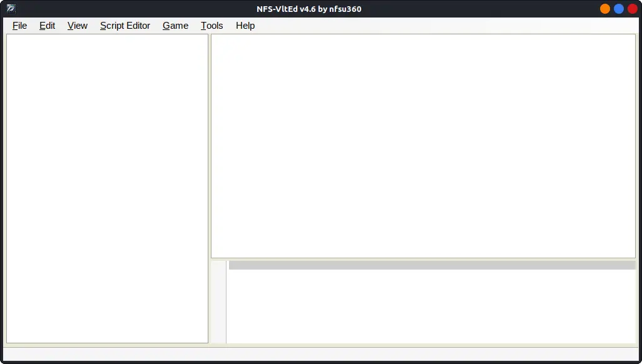Open the File menu
The image size is (642, 364).
pos(19,26)
